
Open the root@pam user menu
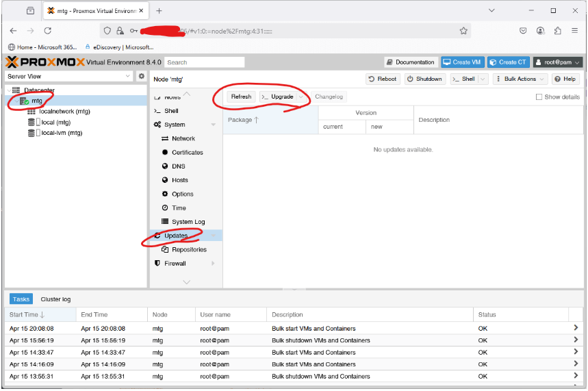coord(557,62)
